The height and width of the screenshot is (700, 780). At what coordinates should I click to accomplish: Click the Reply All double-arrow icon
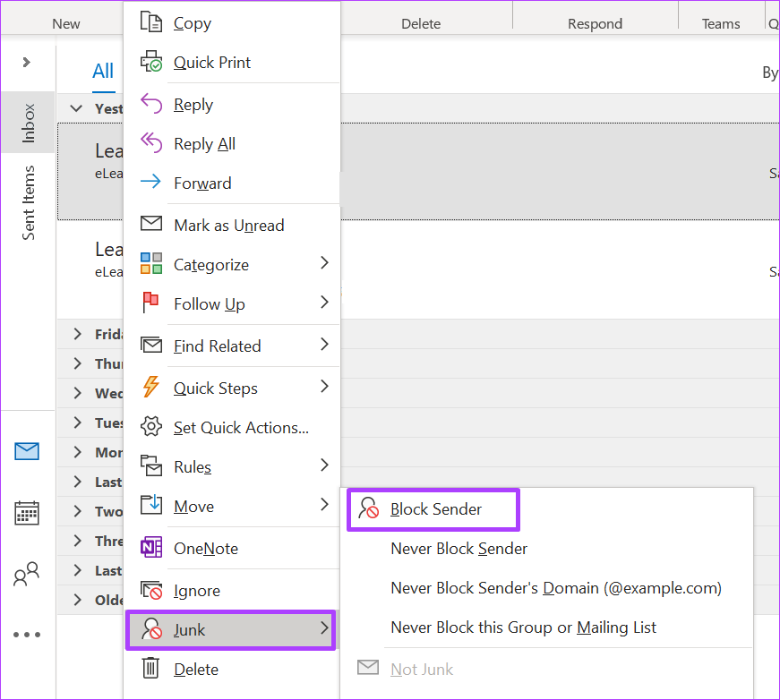tap(150, 142)
